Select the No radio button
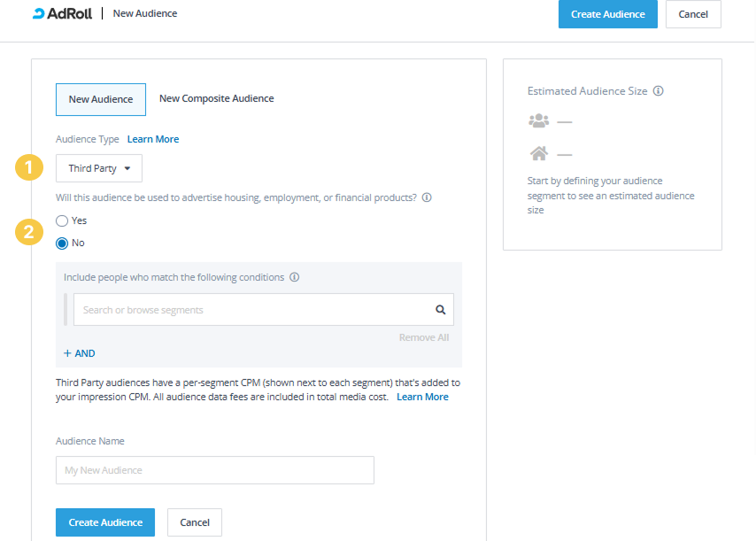 [x=62, y=243]
